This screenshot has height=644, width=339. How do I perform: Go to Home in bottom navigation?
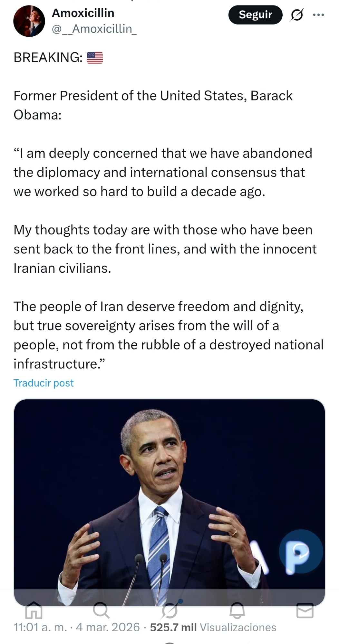click(34, 610)
